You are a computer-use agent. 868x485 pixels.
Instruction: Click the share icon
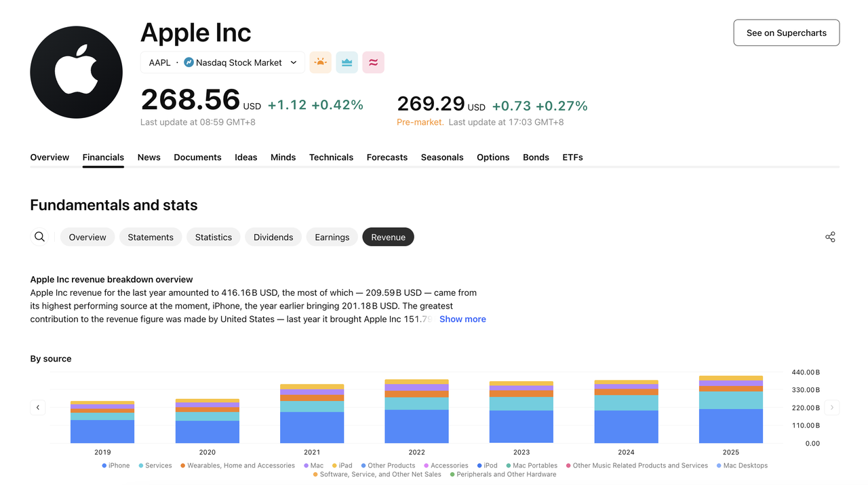point(830,237)
